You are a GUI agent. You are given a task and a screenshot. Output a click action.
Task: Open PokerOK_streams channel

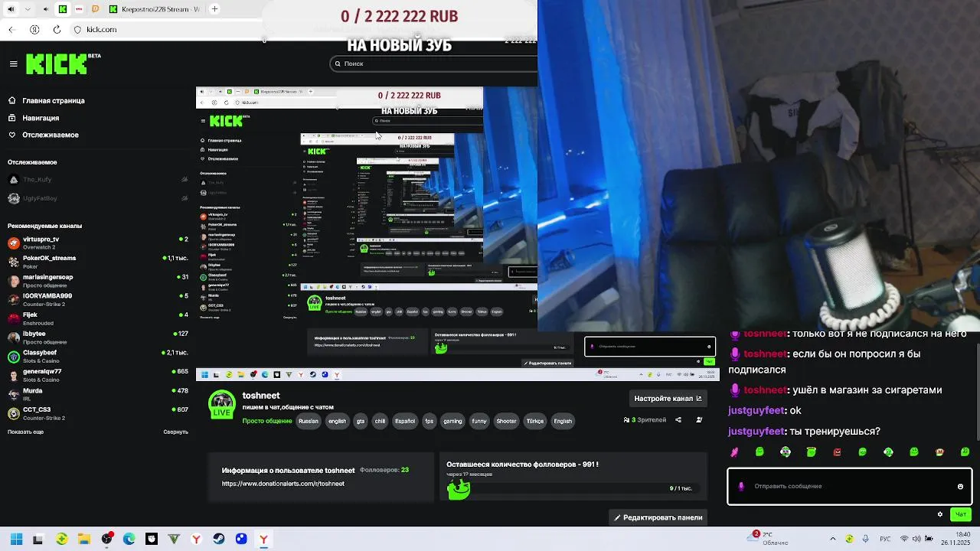(x=97, y=262)
